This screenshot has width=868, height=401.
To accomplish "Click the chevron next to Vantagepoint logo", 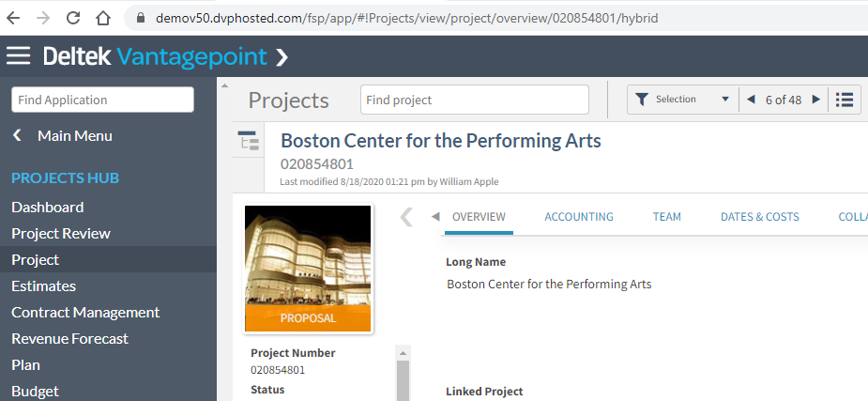I will pyautogui.click(x=282, y=57).
